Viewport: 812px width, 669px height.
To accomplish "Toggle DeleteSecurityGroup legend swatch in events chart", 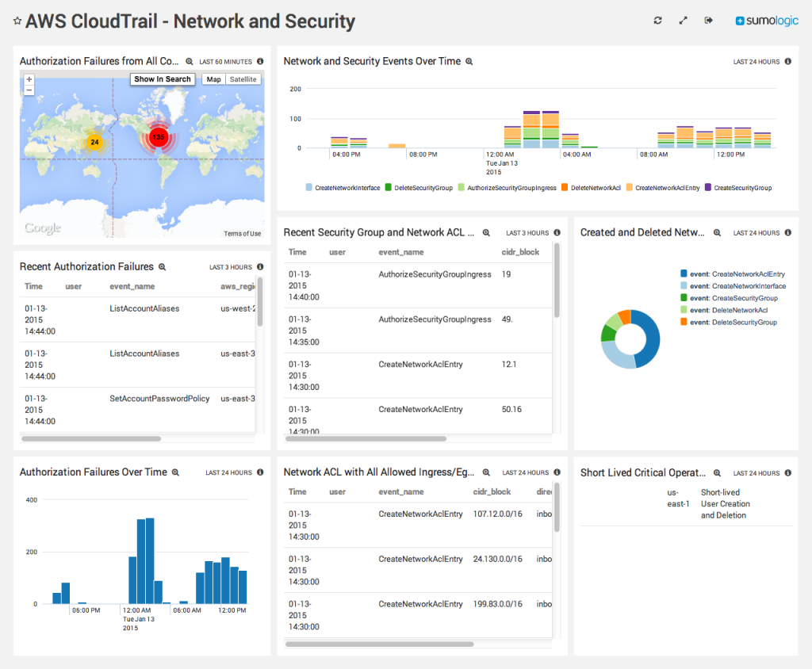I will point(389,187).
